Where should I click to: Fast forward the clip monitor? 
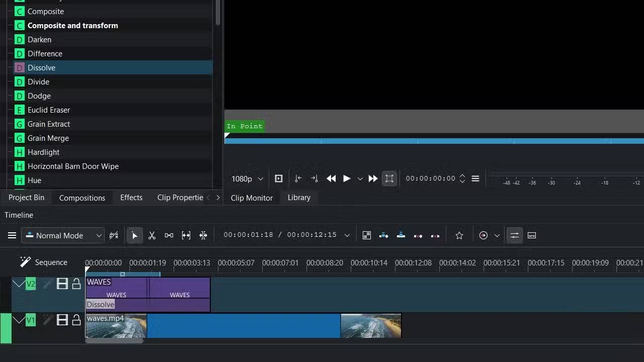pyautogui.click(x=373, y=178)
